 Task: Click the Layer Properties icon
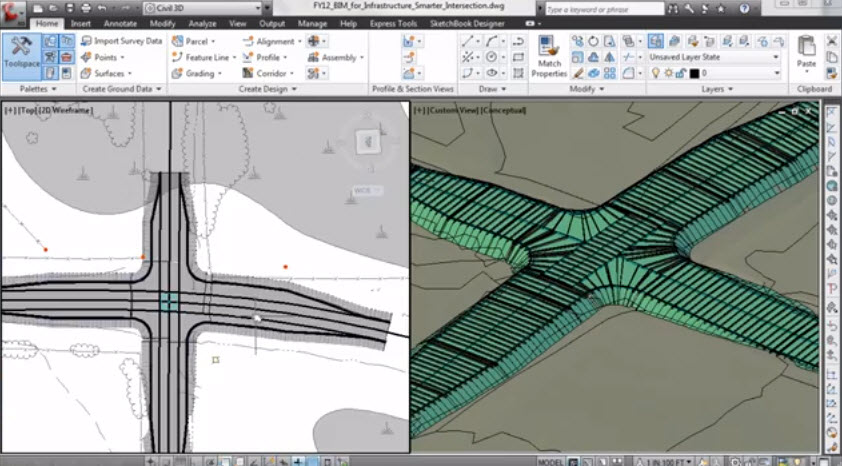click(656, 41)
